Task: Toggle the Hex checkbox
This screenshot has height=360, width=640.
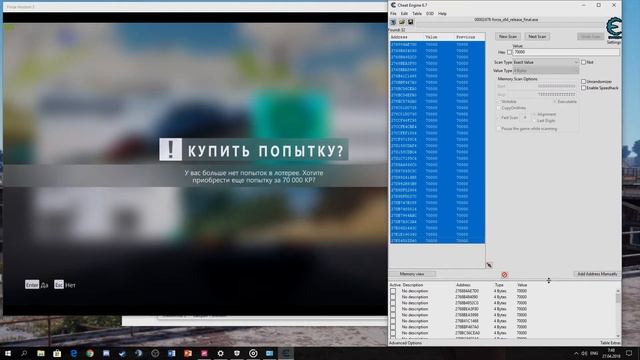Action: (509, 52)
